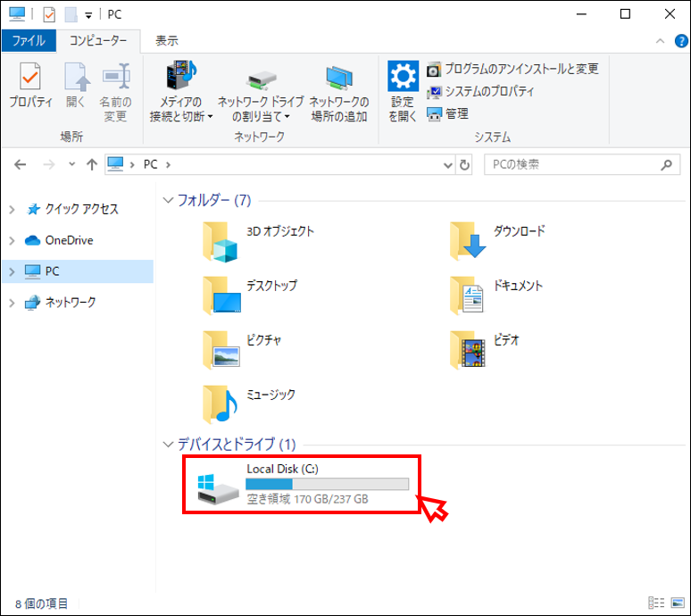This screenshot has width=691, height=616.
Task: Click the C: drive usage bar
Action: (327, 484)
